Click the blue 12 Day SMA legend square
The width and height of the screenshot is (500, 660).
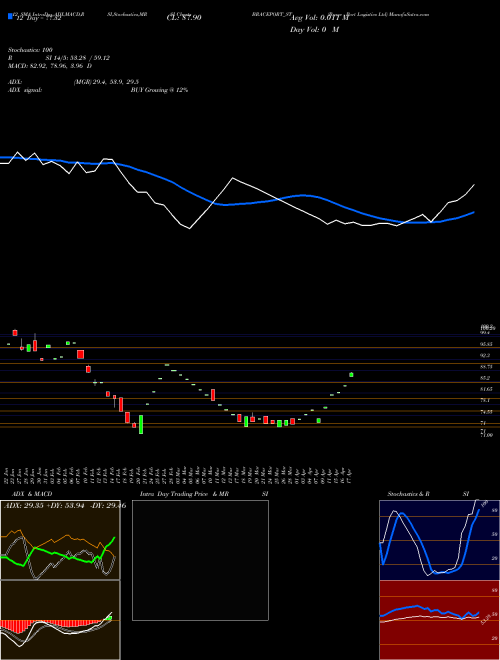(x=10, y=17)
